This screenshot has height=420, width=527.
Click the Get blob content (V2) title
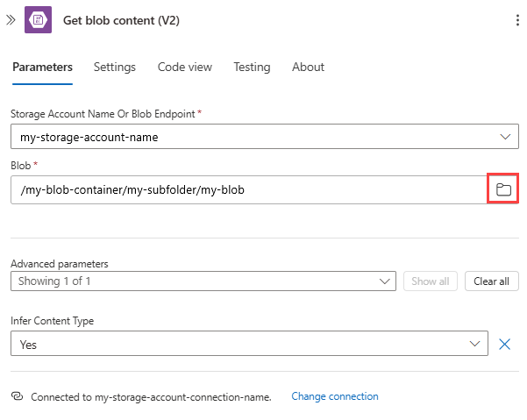click(x=121, y=20)
